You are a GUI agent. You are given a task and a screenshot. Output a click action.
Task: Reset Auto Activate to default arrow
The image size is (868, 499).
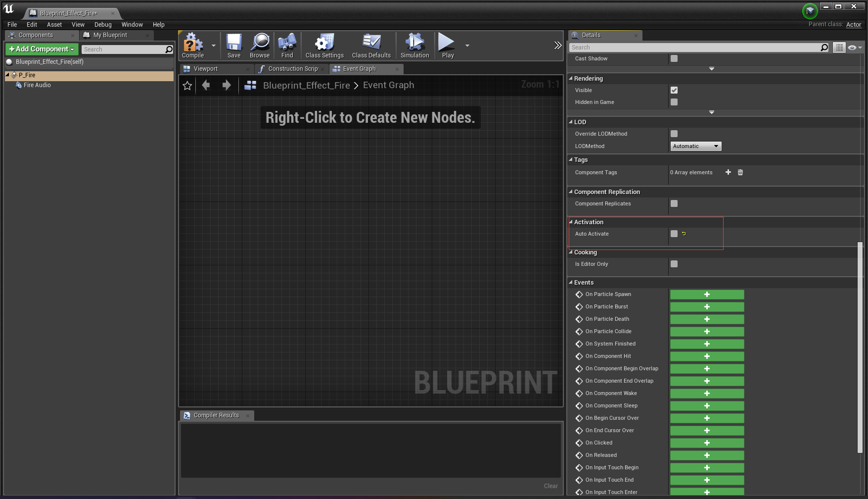click(684, 234)
